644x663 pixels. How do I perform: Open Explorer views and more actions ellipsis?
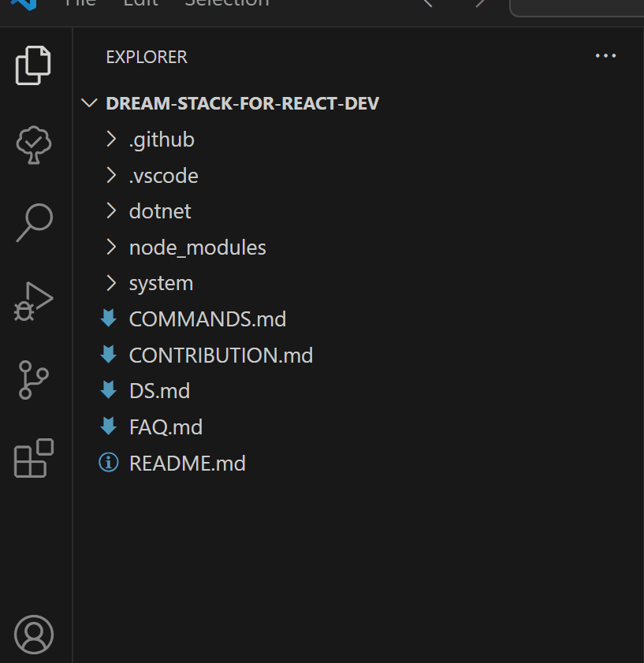[605, 56]
